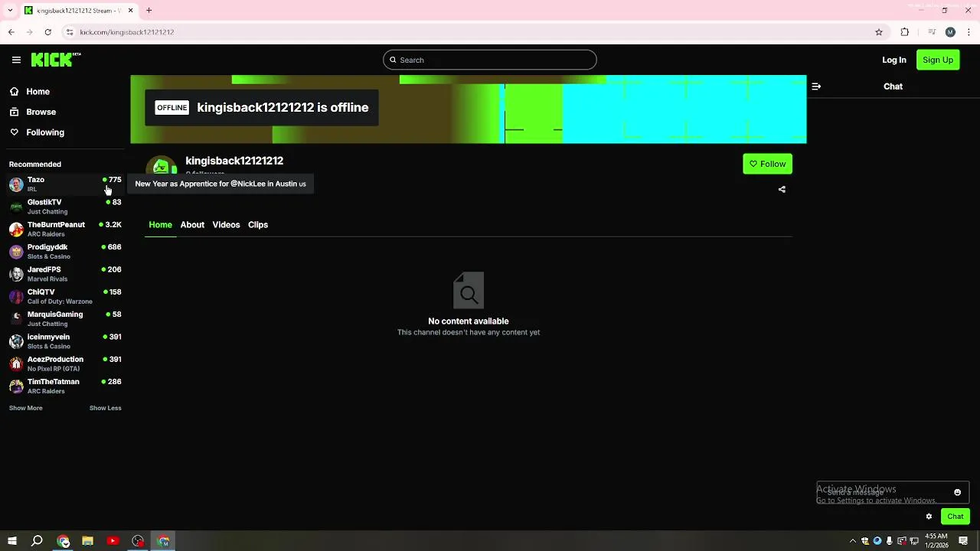The image size is (980, 551).
Task: Click the Log In button
Action: (893, 60)
